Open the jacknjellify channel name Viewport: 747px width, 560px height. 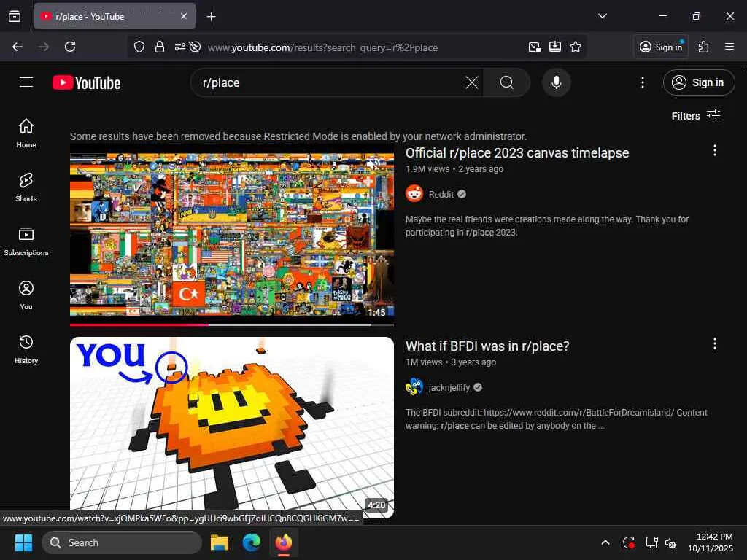449,388
